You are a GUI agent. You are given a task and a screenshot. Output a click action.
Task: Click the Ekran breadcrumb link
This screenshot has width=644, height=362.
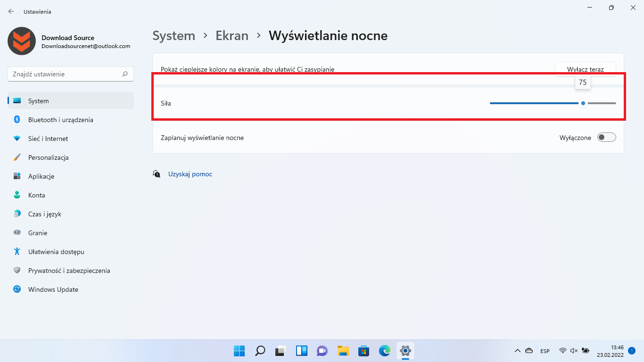(232, 35)
